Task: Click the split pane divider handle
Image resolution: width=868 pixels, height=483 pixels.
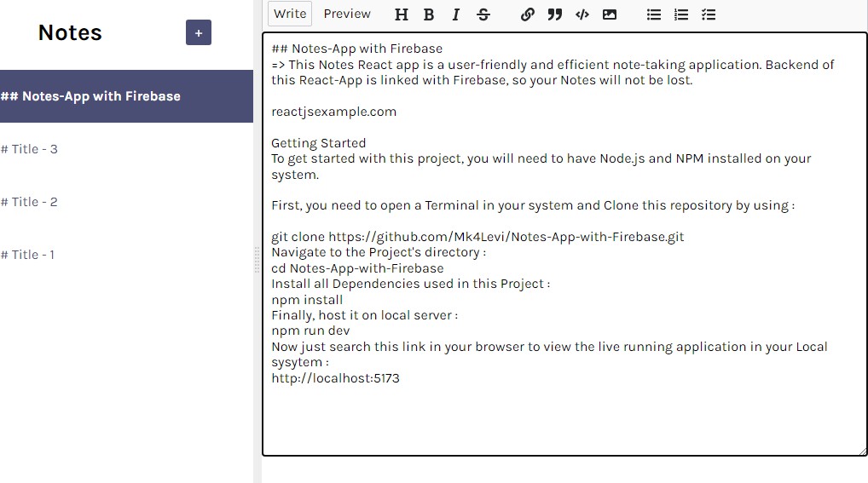Action: point(258,260)
